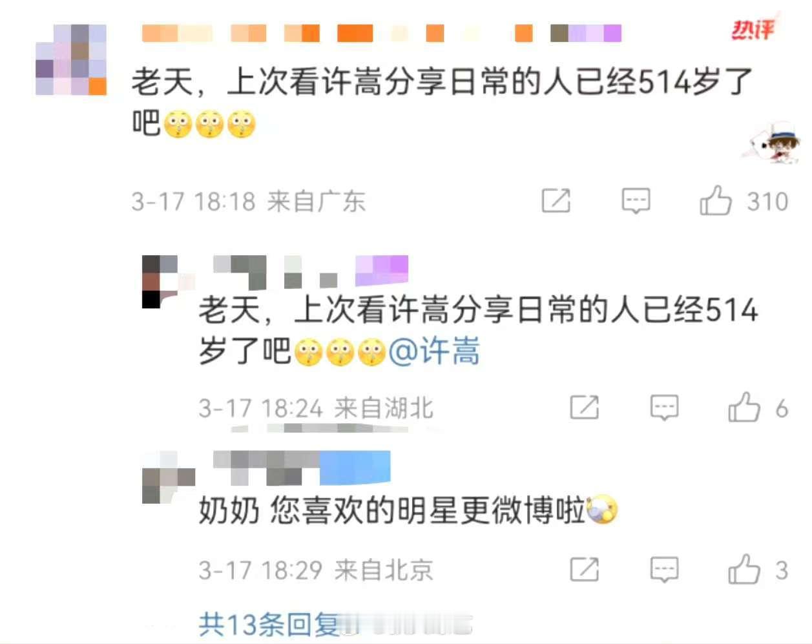Reply to the comment from Beijing
Screen dimensions: 812x644
(664, 570)
